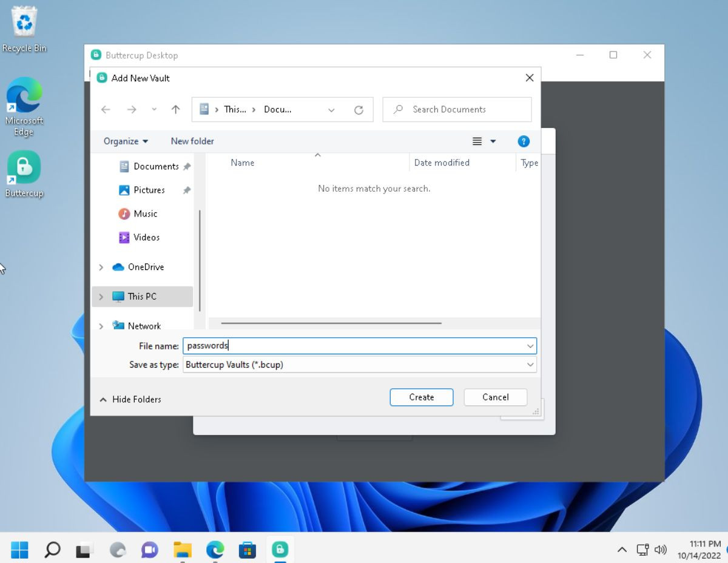This screenshot has width=728, height=563.
Task: Open the Microsoft Edge desktop shortcut
Action: (x=24, y=106)
